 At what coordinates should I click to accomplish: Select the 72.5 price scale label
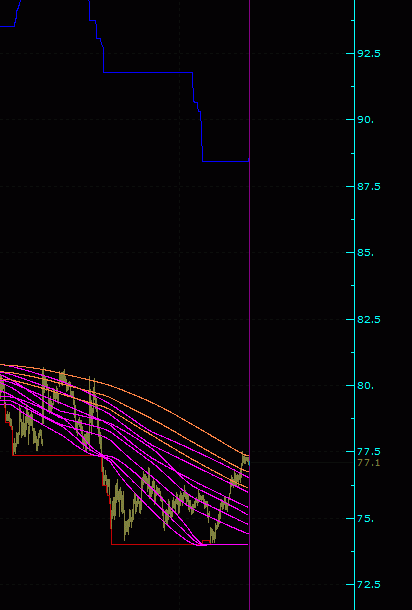click(368, 584)
